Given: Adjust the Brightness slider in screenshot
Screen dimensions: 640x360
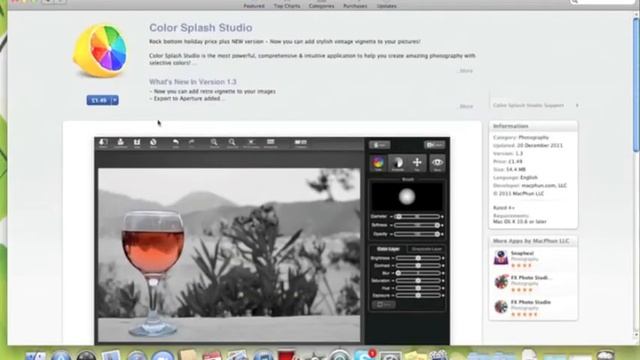Looking at the screenshot, I should coord(418,258).
